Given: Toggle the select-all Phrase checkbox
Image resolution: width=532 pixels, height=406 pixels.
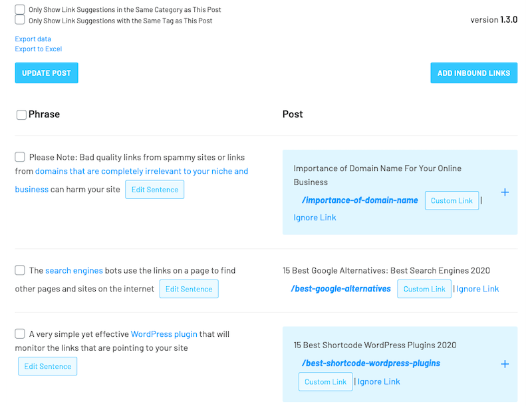Looking at the screenshot, I should (x=21, y=114).
